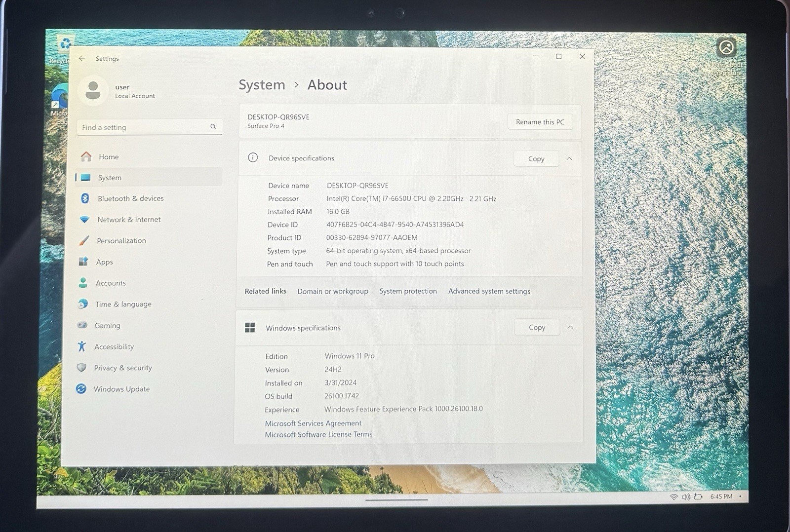Click the Version value 24H2

(x=333, y=369)
